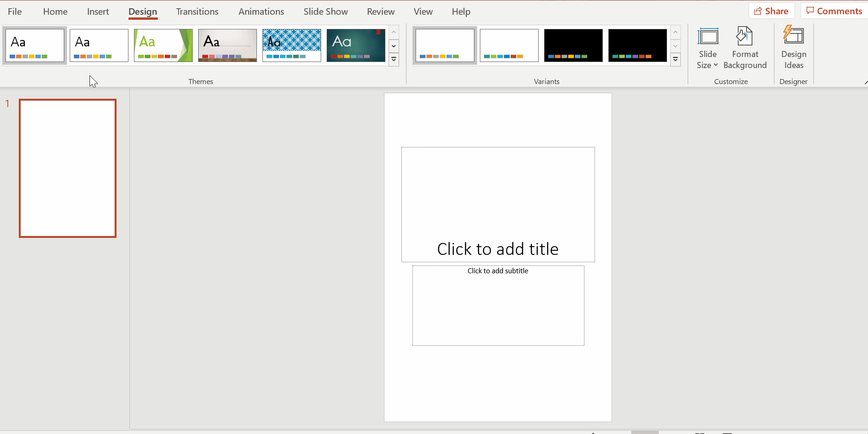Switch to the Transitions tab

(x=197, y=11)
